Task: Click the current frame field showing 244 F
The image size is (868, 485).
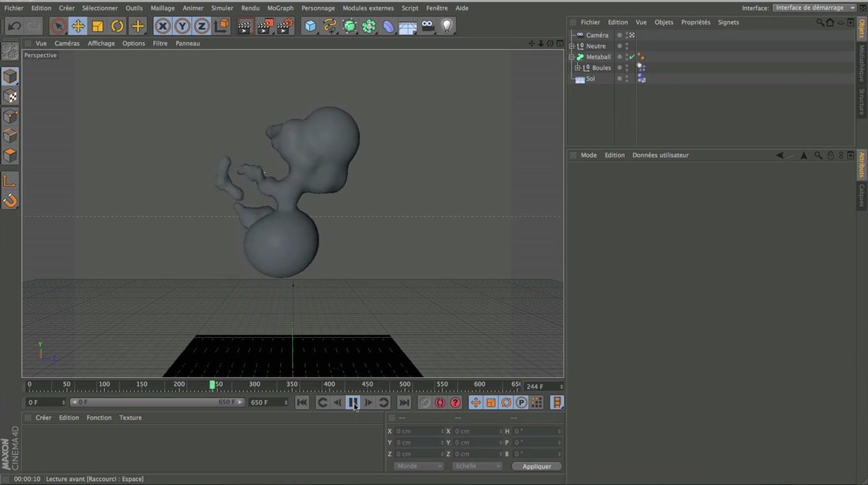Action: coord(542,387)
